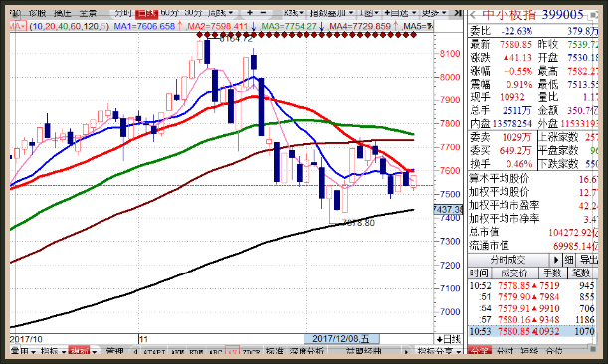Viewport: 608px width, 364px height.
Task: Click the play arrow next to 分时成交
Action: tap(556, 260)
